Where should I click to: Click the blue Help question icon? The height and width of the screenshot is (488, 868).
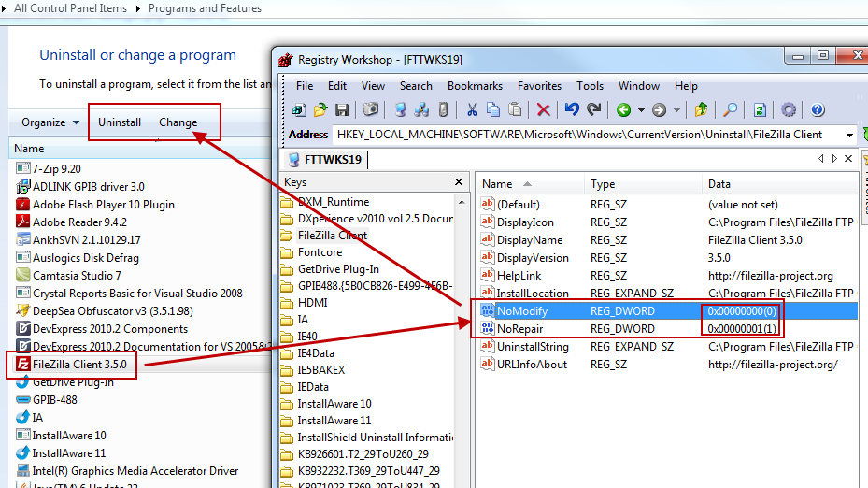[x=818, y=109]
